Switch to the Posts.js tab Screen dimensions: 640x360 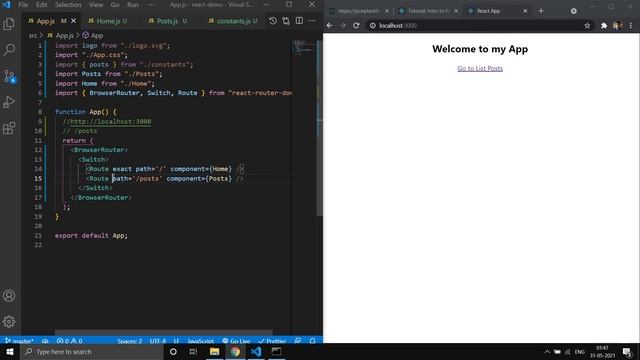pyautogui.click(x=167, y=21)
